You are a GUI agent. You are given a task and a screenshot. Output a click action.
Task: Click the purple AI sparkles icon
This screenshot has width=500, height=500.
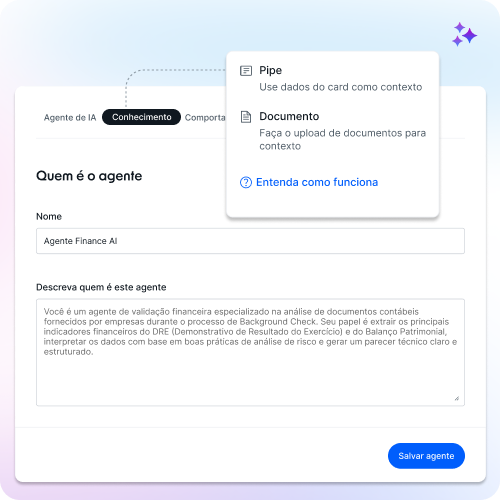click(464, 34)
